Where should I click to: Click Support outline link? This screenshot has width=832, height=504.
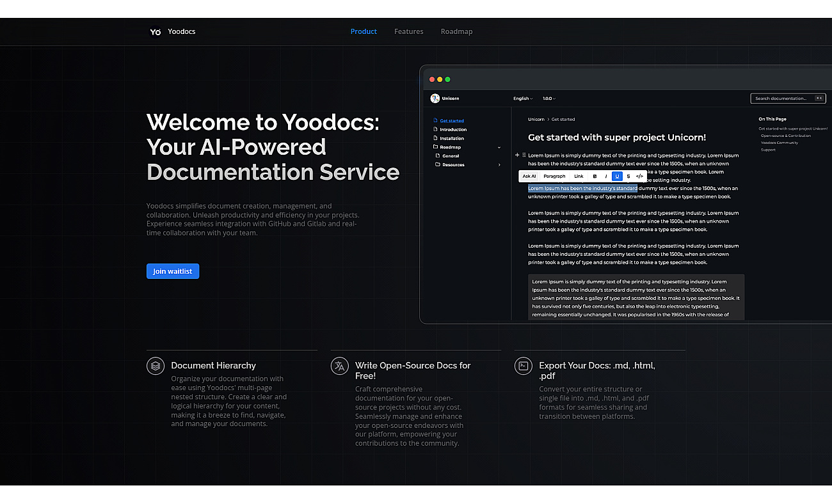[768, 150]
